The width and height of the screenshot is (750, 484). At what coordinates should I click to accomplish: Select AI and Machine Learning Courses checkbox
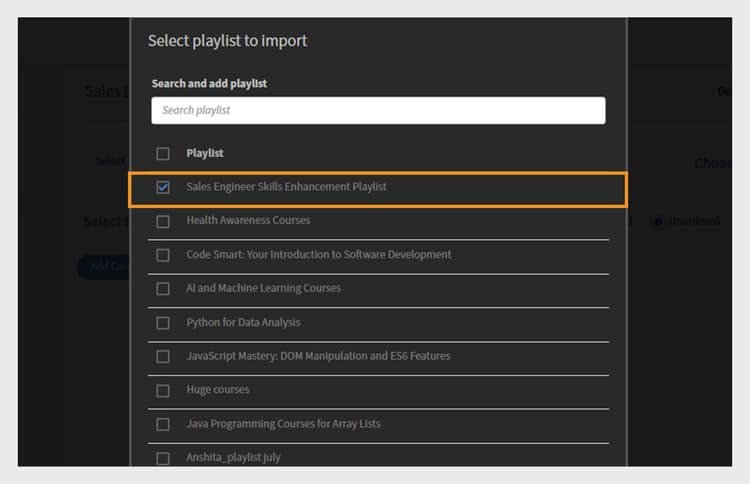point(163,289)
